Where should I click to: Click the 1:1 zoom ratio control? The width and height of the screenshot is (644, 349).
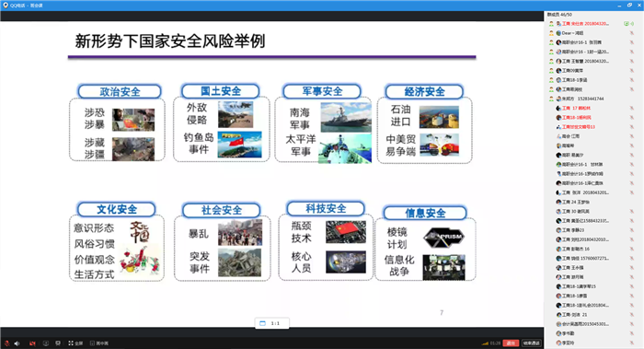click(272, 323)
